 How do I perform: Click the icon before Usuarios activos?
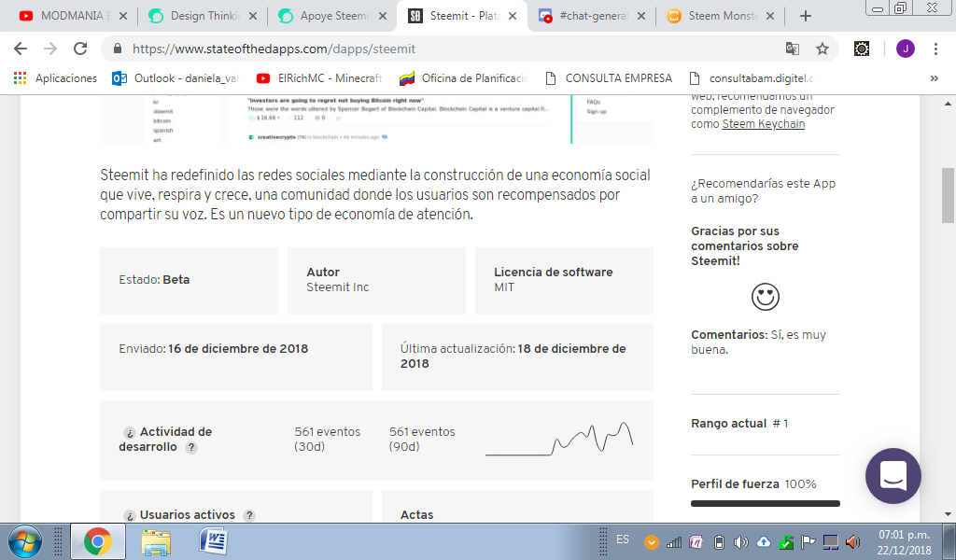point(129,515)
